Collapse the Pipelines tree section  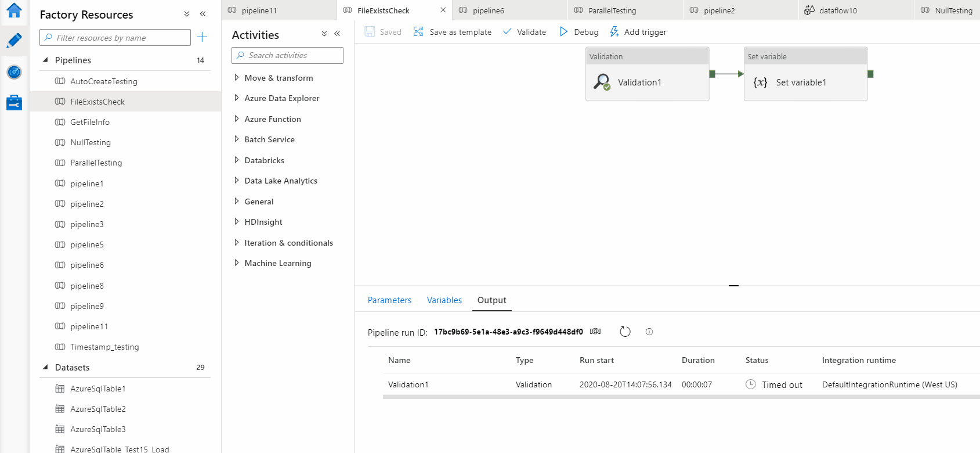[45, 60]
